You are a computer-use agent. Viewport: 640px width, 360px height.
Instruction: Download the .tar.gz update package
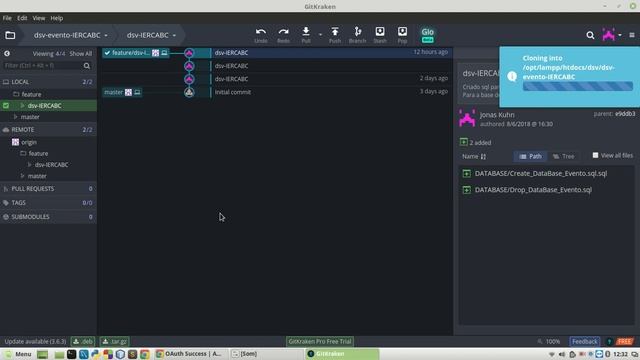click(x=115, y=342)
